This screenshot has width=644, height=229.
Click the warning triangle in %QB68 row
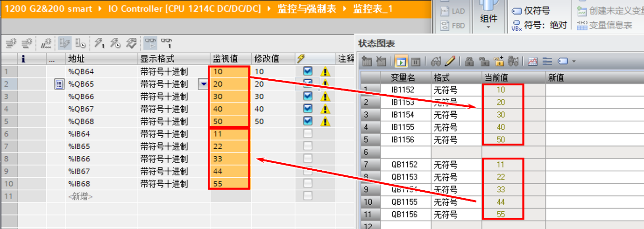[325, 122]
